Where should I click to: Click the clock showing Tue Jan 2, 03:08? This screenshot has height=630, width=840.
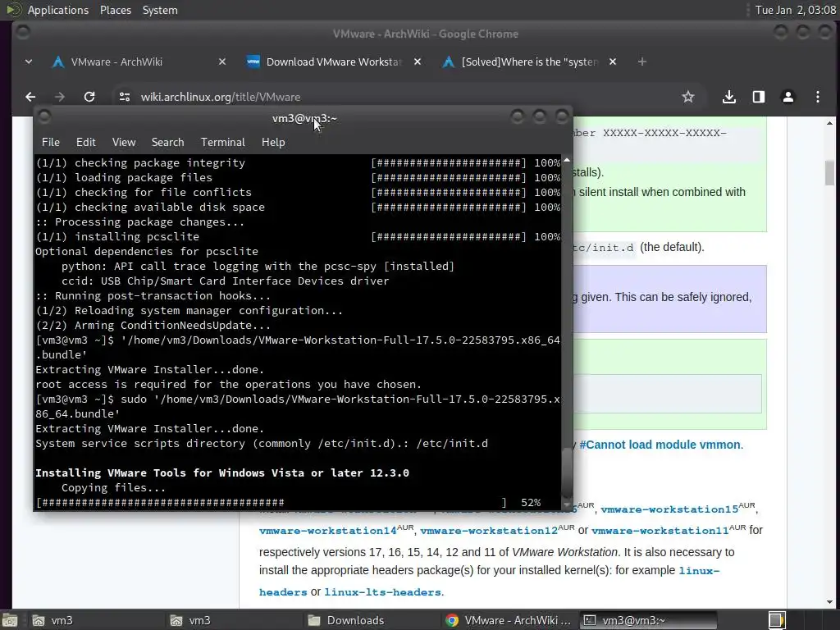coord(796,10)
